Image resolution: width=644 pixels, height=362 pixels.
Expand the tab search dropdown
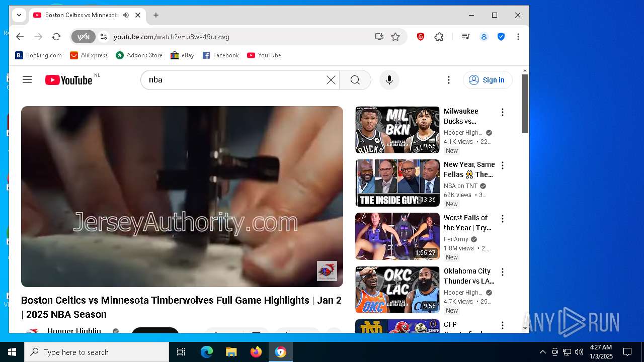[x=19, y=15]
